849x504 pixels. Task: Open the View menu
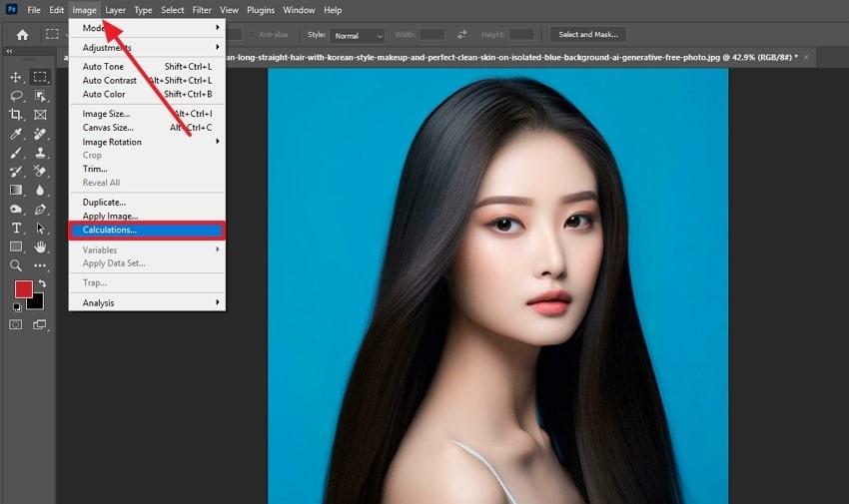pos(229,10)
